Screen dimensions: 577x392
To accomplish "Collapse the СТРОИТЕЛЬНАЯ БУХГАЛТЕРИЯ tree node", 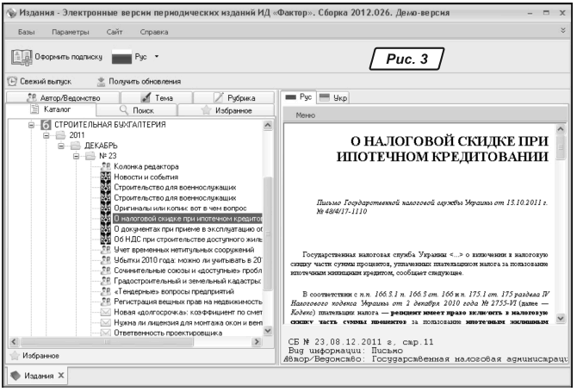I will (x=31, y=126).
